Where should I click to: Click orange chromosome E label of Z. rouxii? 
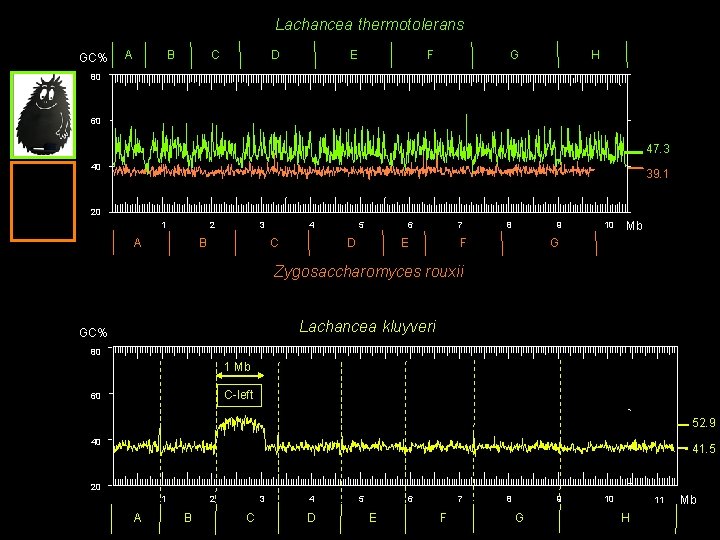click(405, 242)
